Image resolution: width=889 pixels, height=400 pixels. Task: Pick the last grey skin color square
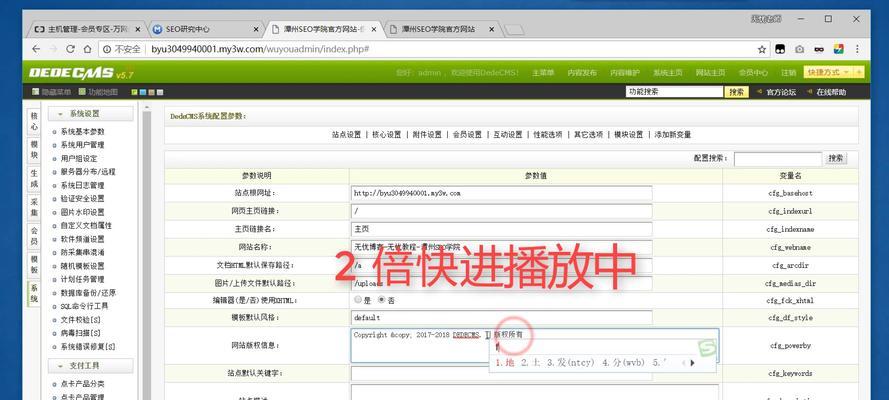pyautogui.click(x=160, y=92)
